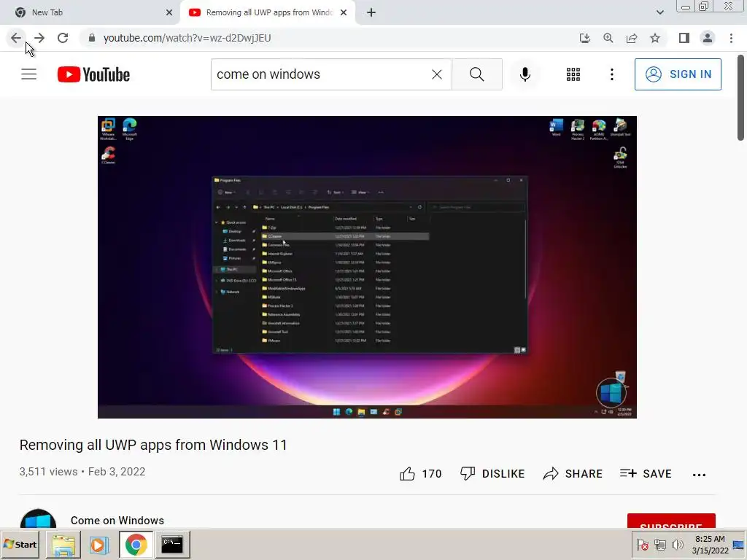
Task: Launch Windows Media Player from taskbar
Action: [x=99, y=545]
